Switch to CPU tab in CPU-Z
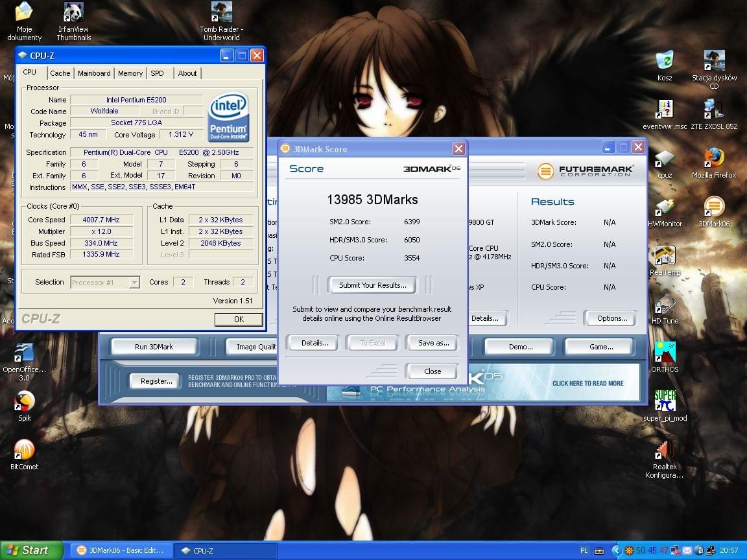This screenshot has width=747, height=560. click(30, 73)
